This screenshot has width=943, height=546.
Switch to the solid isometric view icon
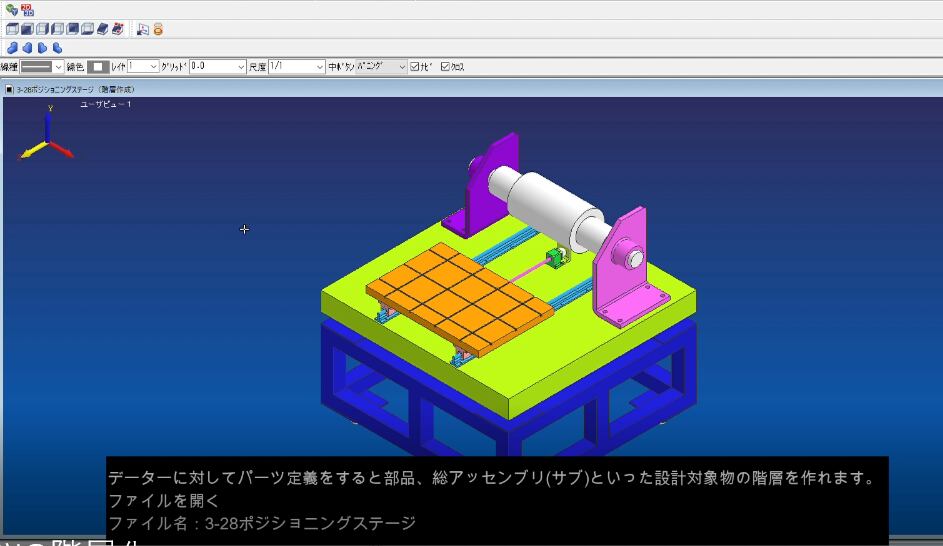[102, 29]
